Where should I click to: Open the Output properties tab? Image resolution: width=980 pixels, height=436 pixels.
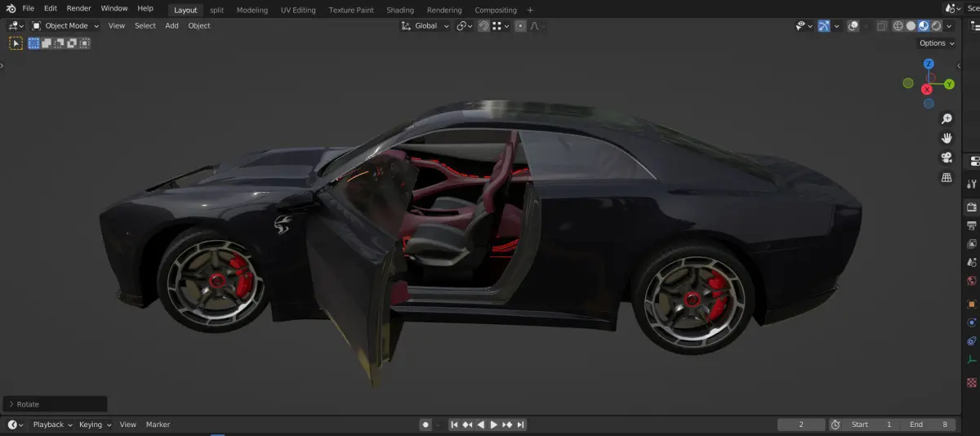click(x=972, y=225)
